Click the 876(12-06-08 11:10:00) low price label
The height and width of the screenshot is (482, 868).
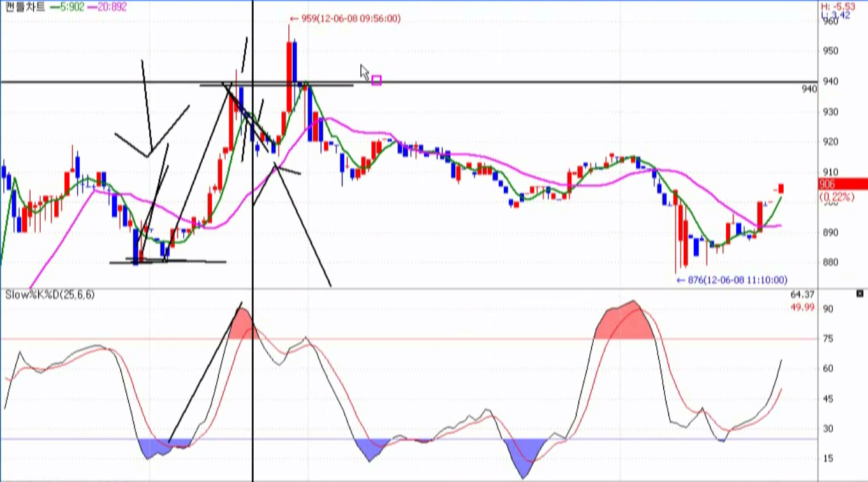(x=732, y=280)
